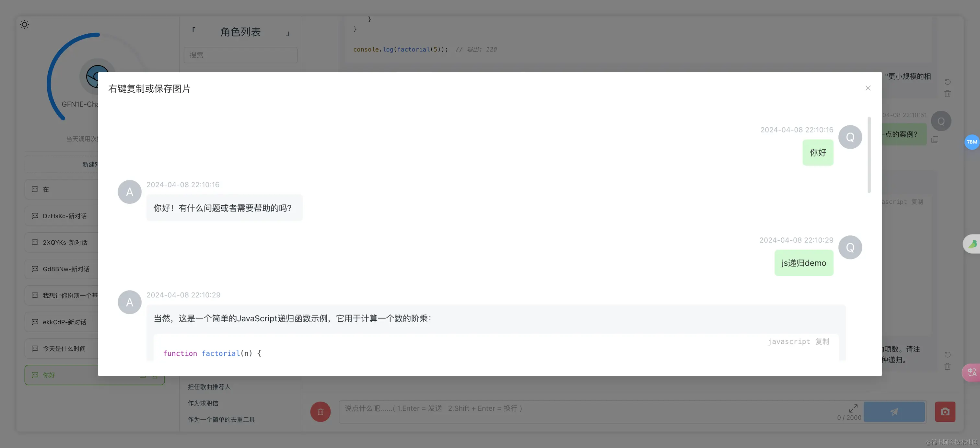
Task: Copy the javascript code snippet with 复制
Action: tap(822, 341)
